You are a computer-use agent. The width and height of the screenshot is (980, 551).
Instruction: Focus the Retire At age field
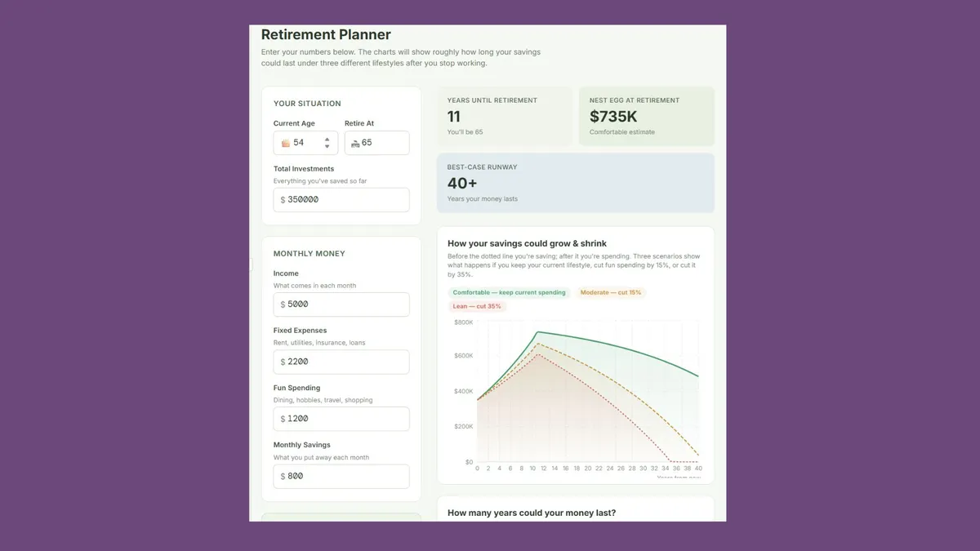pos(376,143)
